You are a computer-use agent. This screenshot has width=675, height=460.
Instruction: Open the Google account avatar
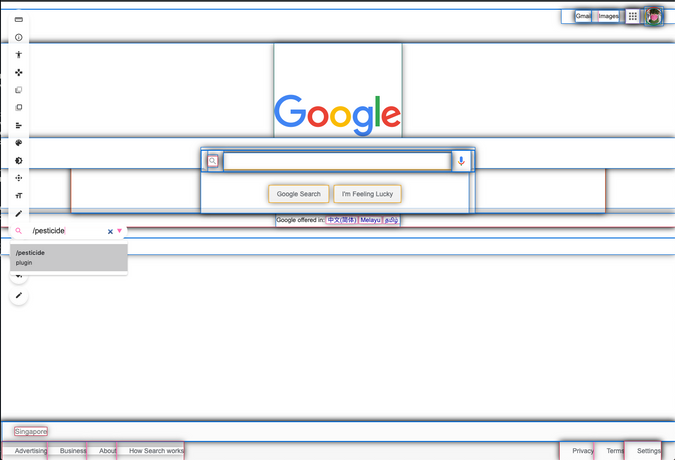click(x=654, y=17)
